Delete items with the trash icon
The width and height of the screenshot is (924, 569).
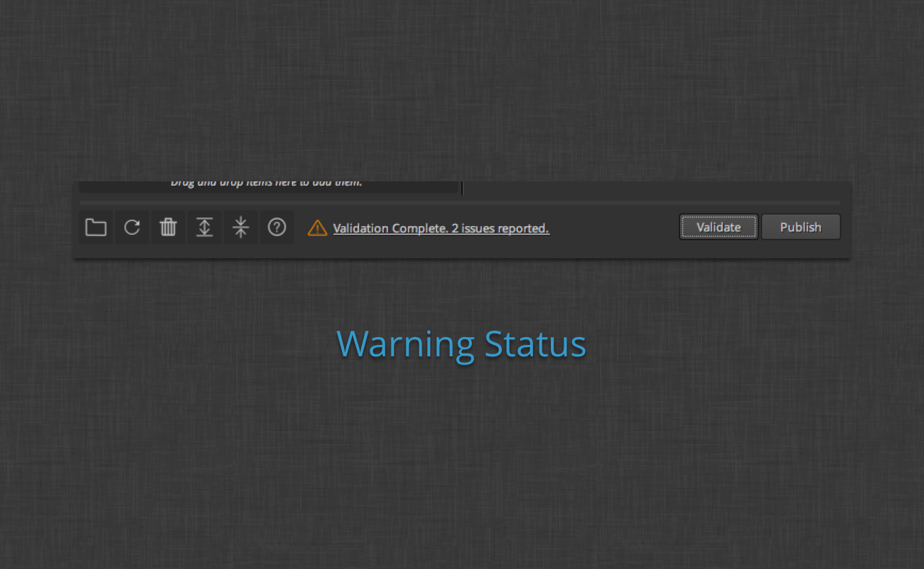[x=168, y=228]
